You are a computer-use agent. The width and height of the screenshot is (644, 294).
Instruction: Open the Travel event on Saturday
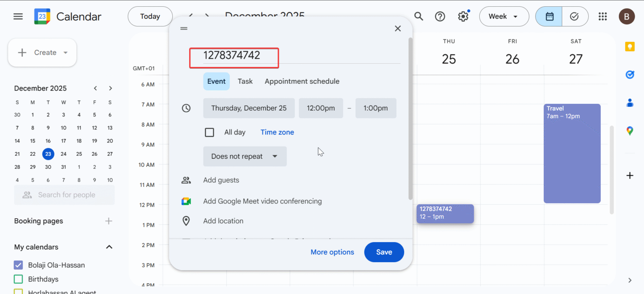click(x=572, y=153)
